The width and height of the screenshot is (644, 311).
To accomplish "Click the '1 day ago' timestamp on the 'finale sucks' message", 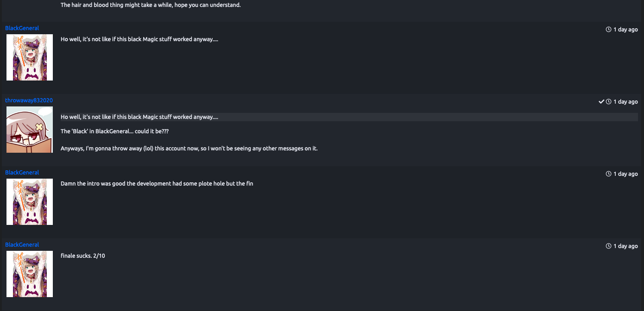I will pyautogui.click(x=625, y=246).
